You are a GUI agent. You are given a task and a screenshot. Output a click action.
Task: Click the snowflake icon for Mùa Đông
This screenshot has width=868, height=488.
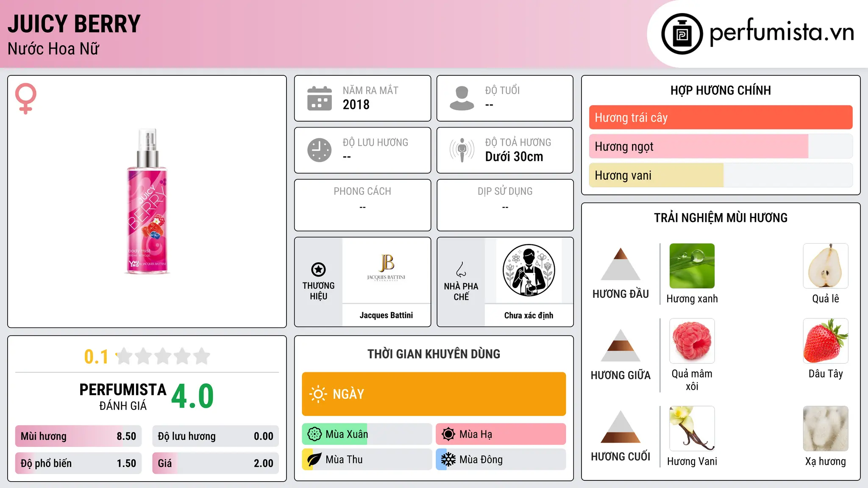point(448,460)
